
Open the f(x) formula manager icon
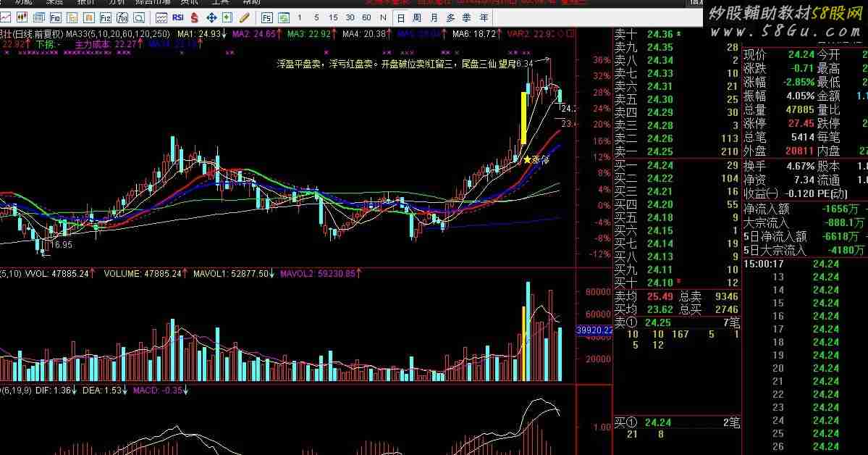pyautogui.click(x=122, y=17)
